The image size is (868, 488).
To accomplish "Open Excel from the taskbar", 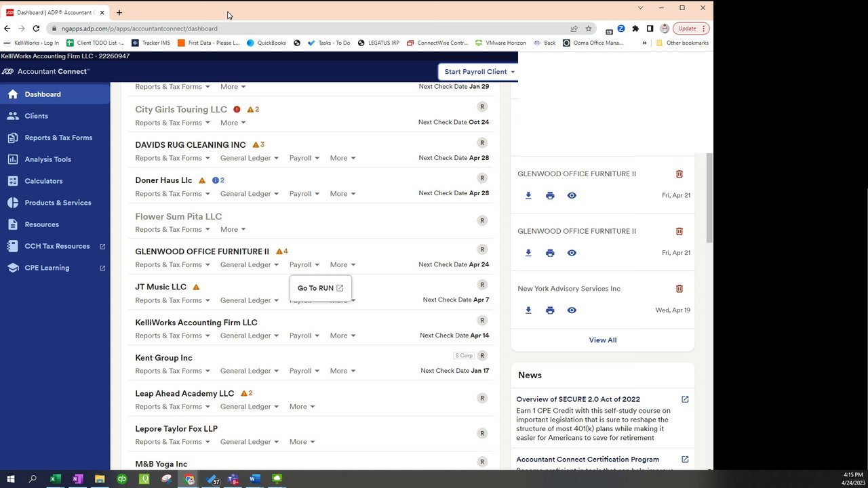I will (x=55, y=479).
